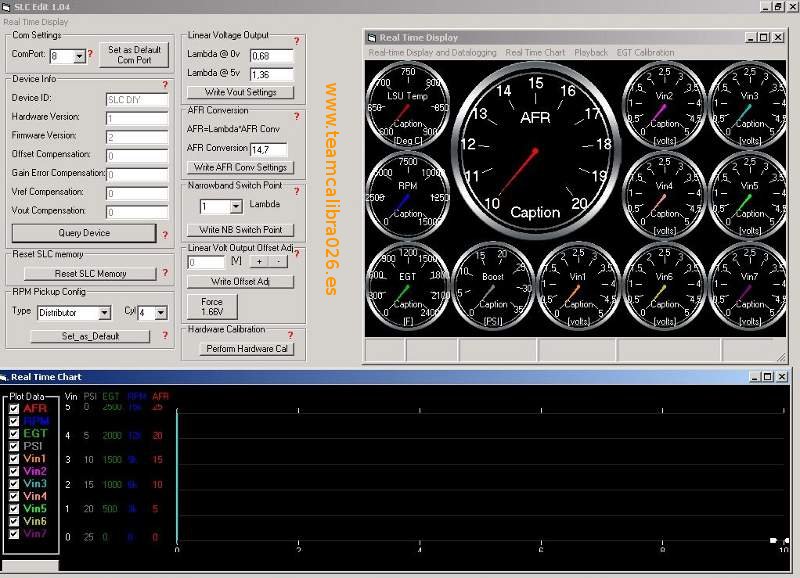Click the Query Device button
The width and height of the screenshot is (800, 578).
[x=84, y=233]
